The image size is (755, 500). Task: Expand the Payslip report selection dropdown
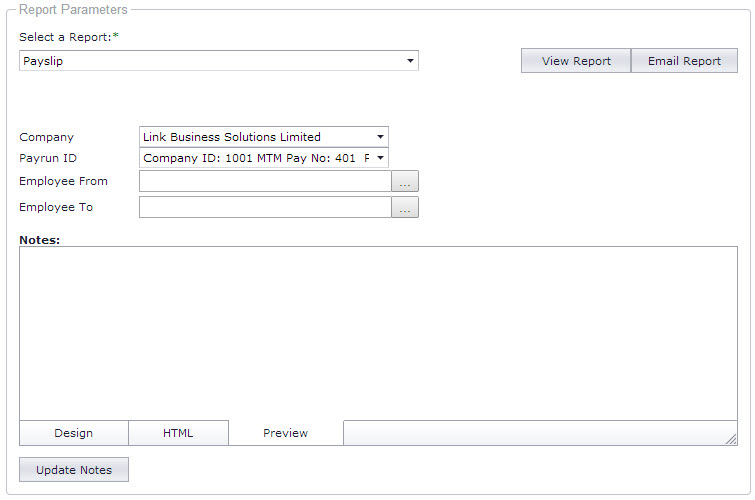[219, 61]
